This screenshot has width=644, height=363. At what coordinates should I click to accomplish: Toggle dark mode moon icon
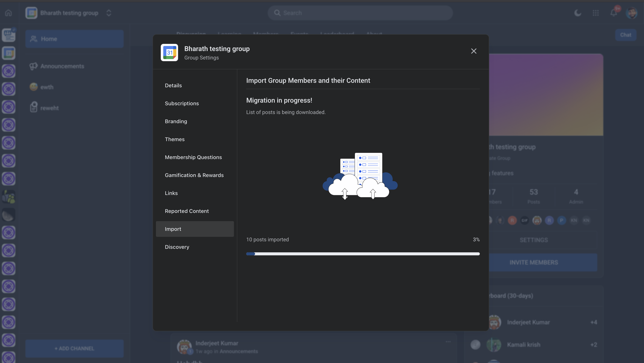coord(577,13)
